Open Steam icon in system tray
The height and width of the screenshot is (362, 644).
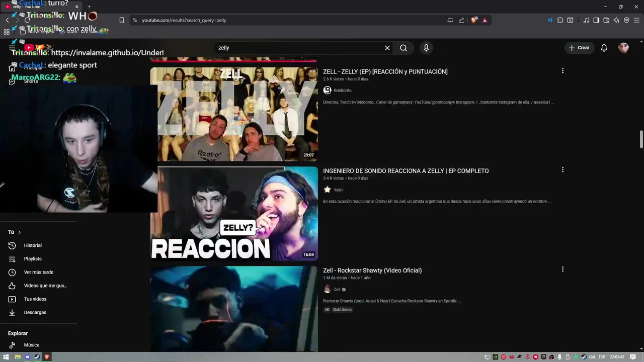(584, 357)
